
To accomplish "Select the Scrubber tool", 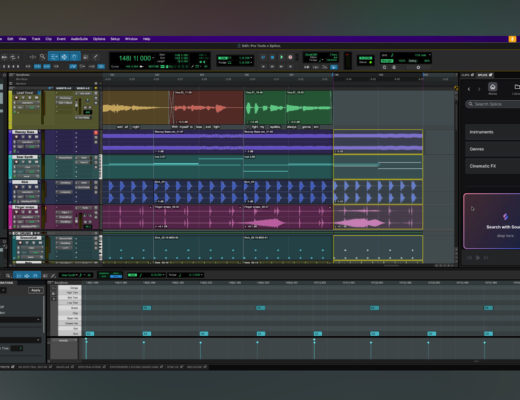I will (x=85, y=57).
